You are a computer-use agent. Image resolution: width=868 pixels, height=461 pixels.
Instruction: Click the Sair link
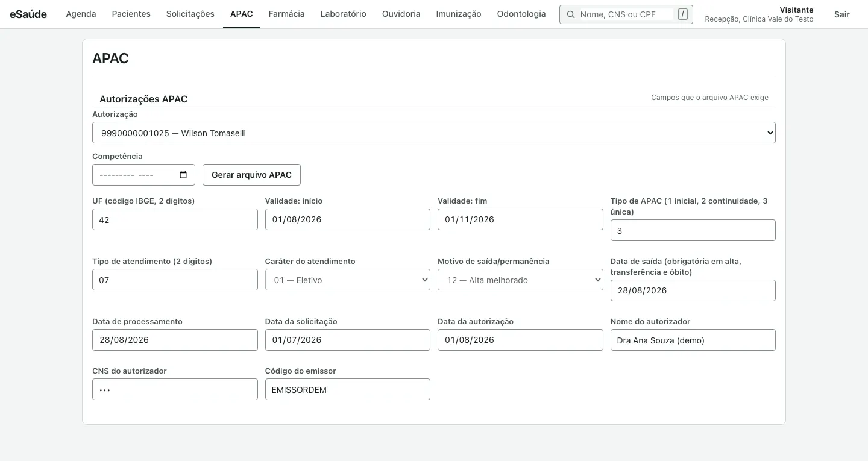tap(842, 14)
